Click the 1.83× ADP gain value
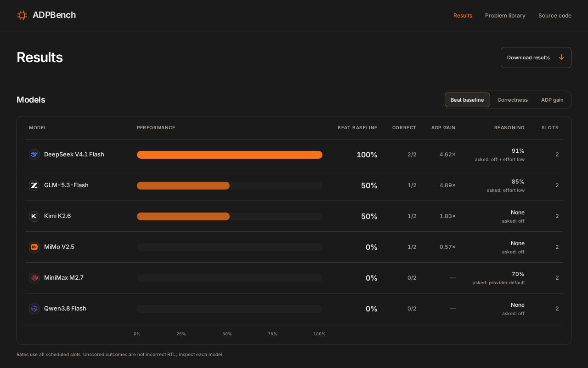The width and height of the screenshot is (588, 368). [x=447, y=216]
